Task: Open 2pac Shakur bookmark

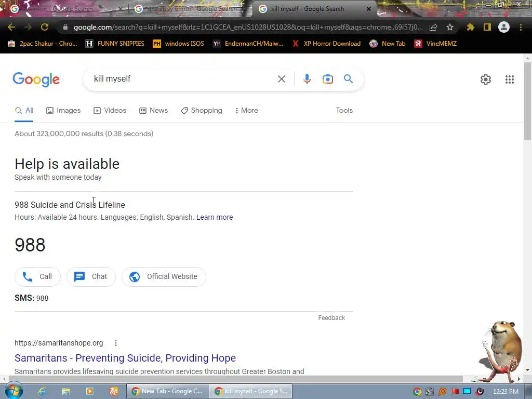Action: [x=43, y=44]
